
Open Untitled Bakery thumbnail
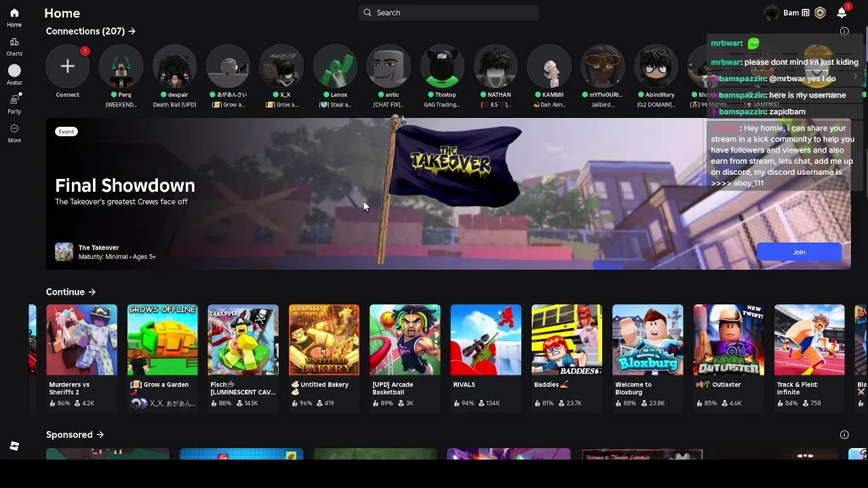[x=324, y=340]
